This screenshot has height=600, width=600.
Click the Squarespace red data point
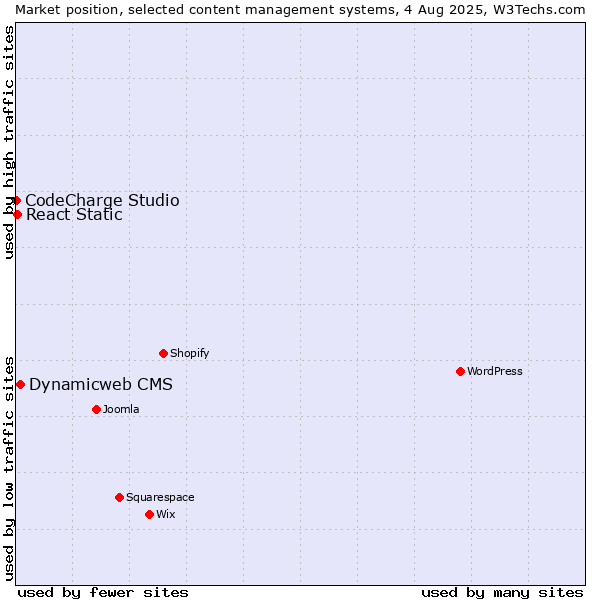[x=119, y=497]
